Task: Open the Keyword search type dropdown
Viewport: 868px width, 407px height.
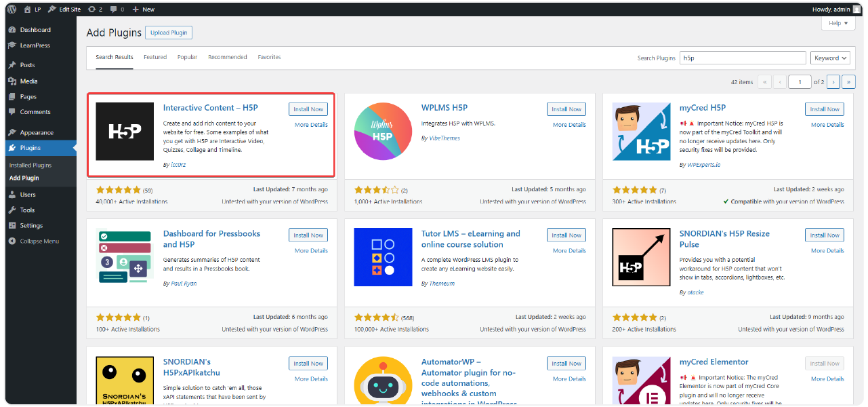Action: click(831, 58)
